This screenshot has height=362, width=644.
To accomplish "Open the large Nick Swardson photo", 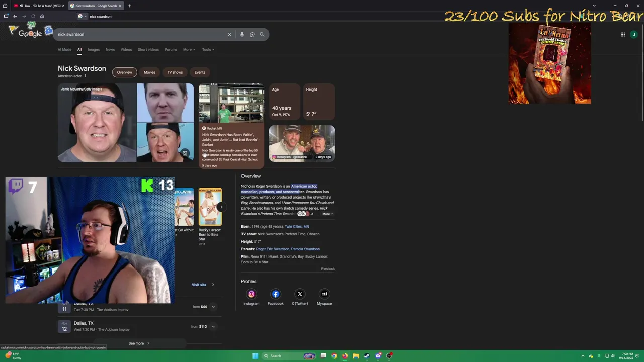I will pyautogui.click(x=97, y=123).
